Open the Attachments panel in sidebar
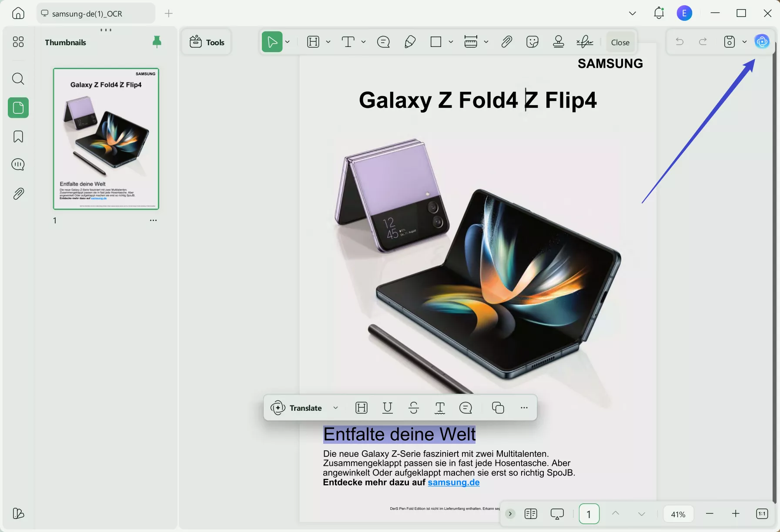This screenshot has width=780, height=532. click(18, 193)
